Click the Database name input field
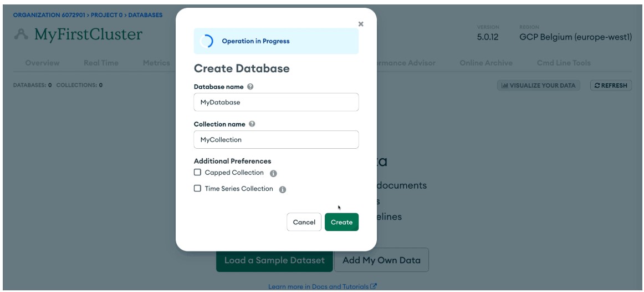This screenshot has height=292, width=644. click(276, 102)
